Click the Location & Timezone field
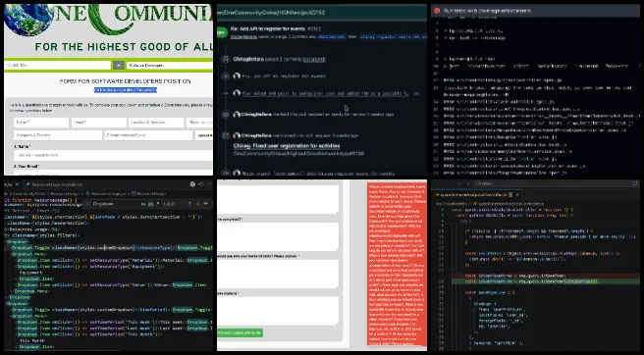 (x=156, y=123)
